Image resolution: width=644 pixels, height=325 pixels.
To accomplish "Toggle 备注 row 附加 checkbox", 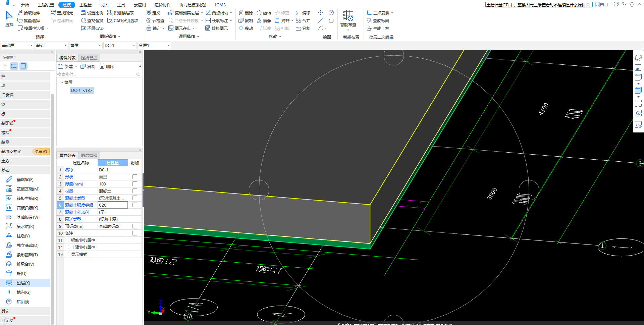I will point(135,233).
